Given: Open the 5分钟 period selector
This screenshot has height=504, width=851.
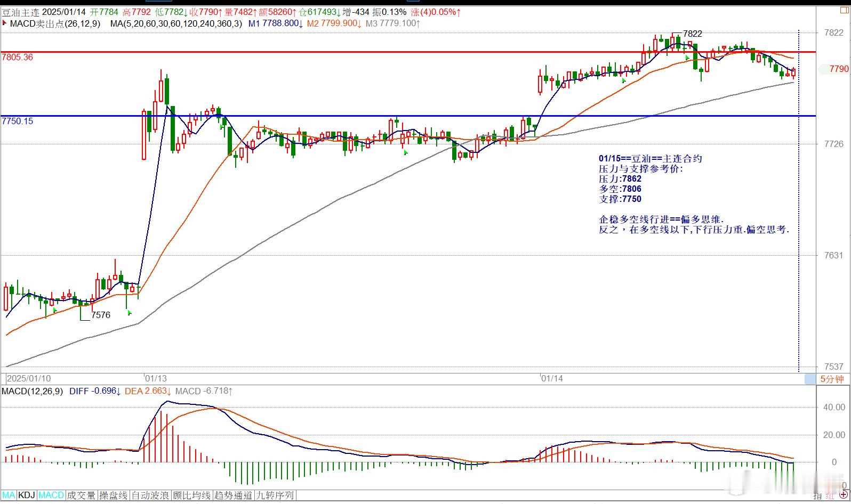Looking at the screenshot, I should 832,379.
